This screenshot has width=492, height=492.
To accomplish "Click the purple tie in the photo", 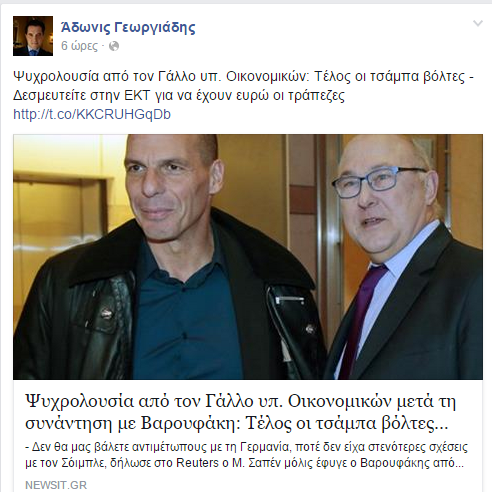I will click(x=361, y=318).
